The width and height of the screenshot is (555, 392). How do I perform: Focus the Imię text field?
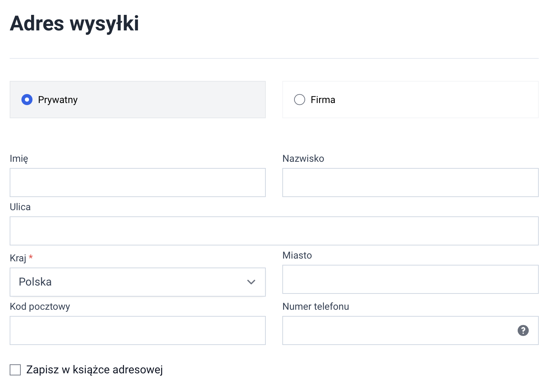click(138, 183)
